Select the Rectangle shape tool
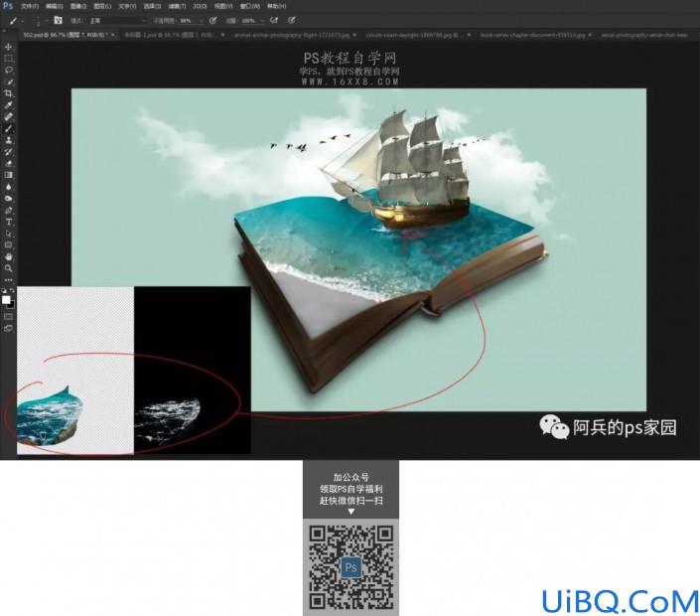 click(8, 245)
